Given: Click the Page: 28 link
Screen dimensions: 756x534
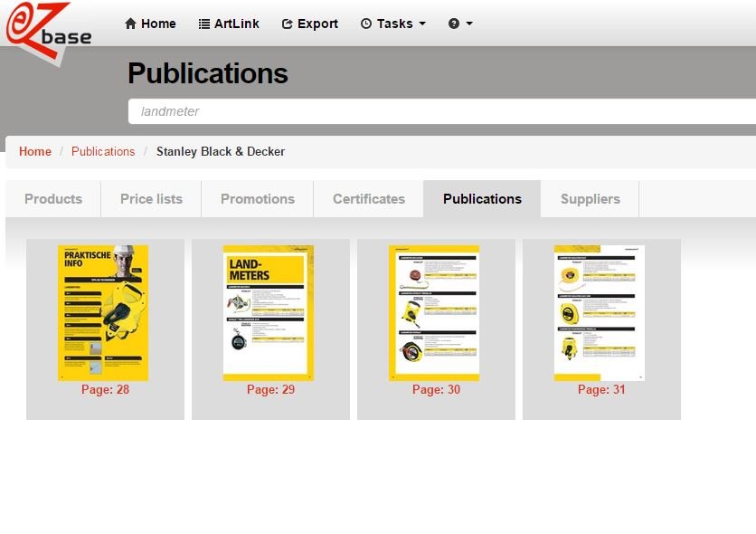Looking at the screenshot, I should [x=105, y=390].
